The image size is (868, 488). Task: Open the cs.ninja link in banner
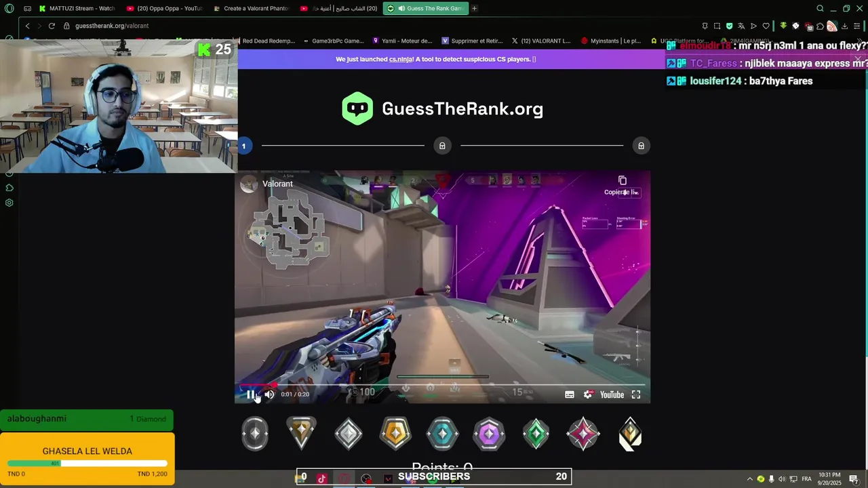click(402, 59)
